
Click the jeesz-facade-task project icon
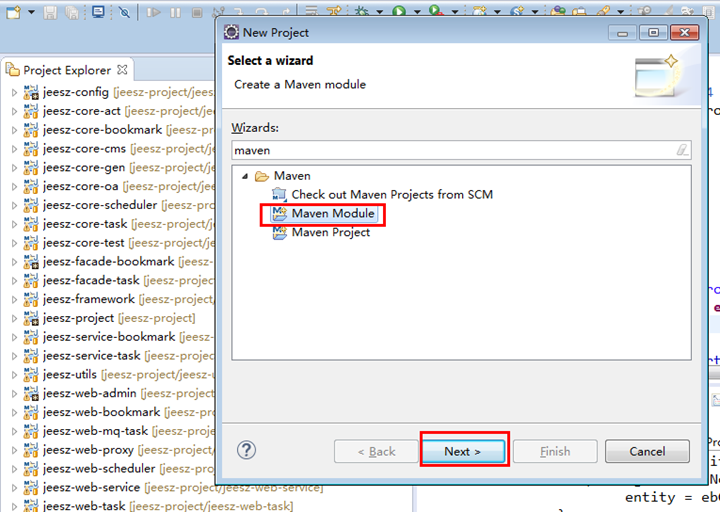click(x=31, y=280)
